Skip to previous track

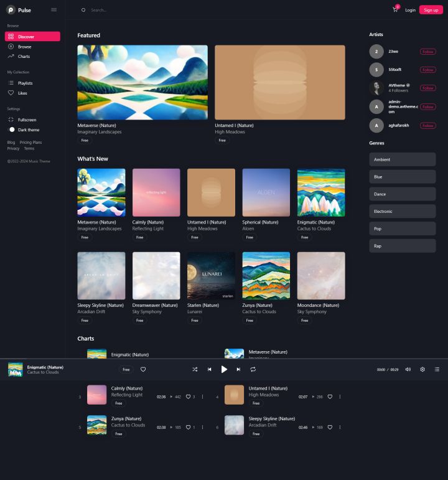click(x=210, y=369)
